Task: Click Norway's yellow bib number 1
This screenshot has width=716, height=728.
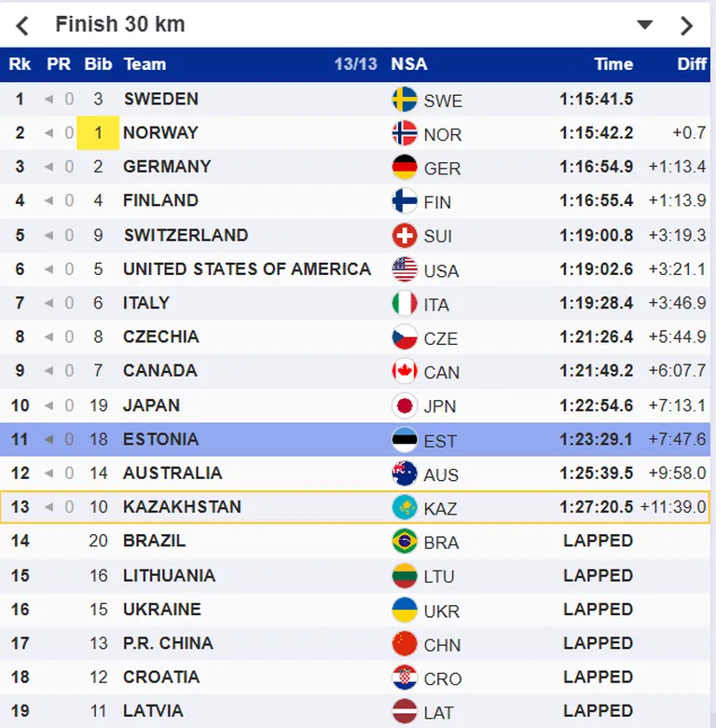Action: tap(98, 133)
